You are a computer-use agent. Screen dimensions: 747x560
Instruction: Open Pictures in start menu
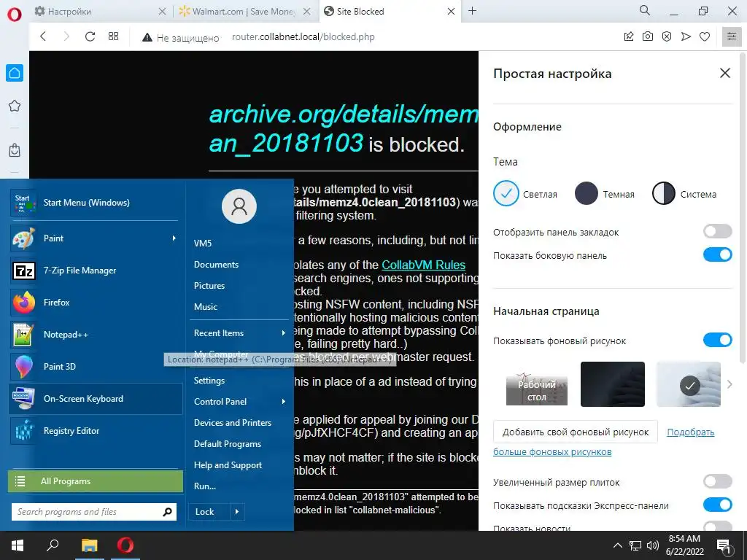[x=209, y=286]
